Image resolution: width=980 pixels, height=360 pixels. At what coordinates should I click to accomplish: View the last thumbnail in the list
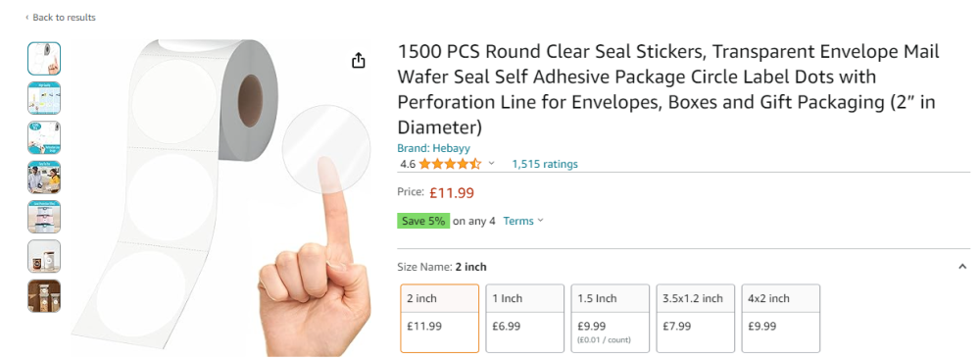[x=44, y=295]
